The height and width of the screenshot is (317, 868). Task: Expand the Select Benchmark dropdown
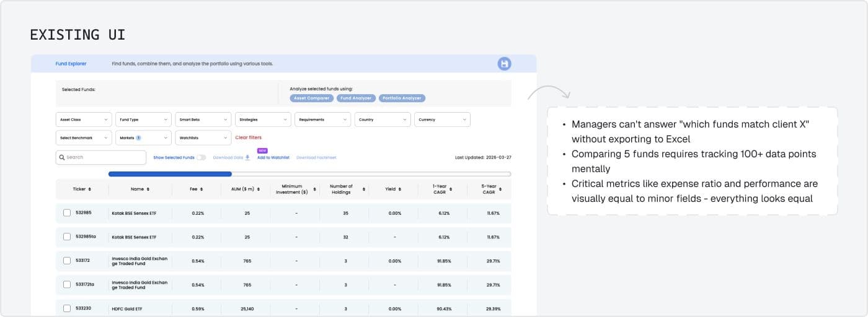click(x=84, y=137)
